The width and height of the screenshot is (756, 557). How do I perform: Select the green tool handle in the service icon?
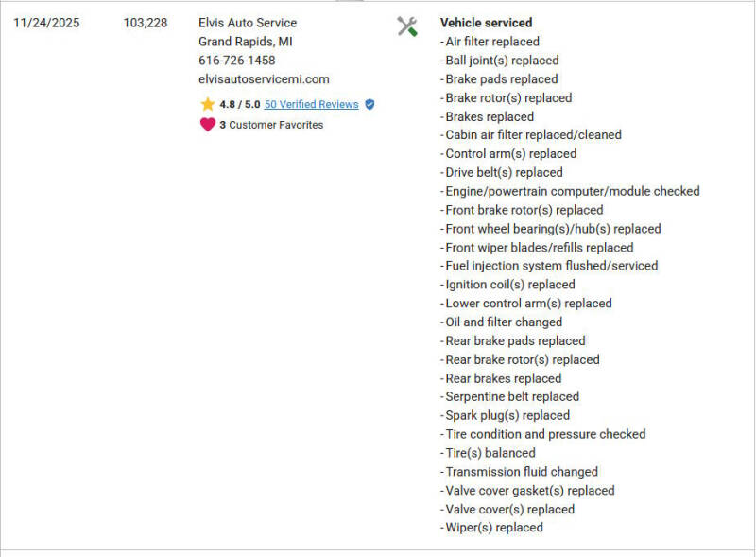click(x=414, y=34)
